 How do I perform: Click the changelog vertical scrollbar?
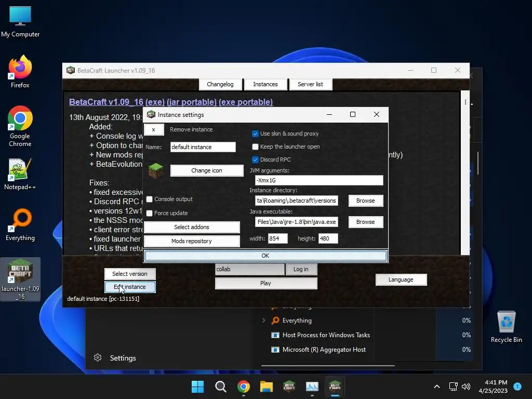465,172
